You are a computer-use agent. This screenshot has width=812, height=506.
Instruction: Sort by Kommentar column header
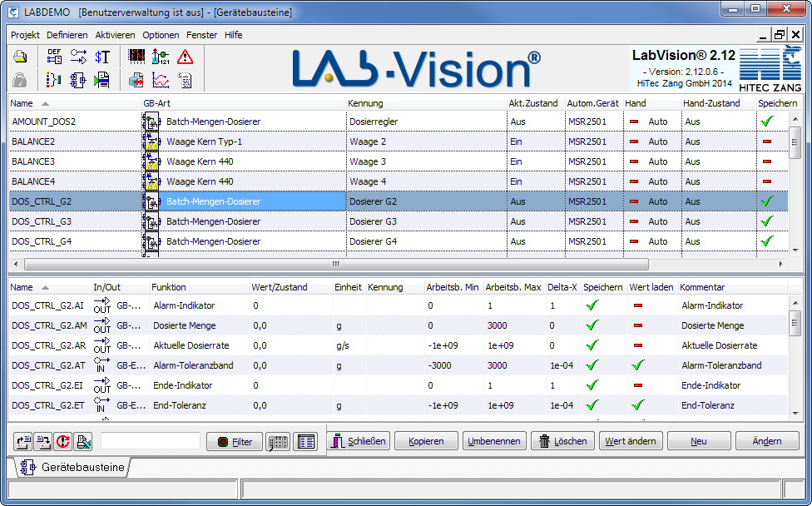tap(732, 287)
